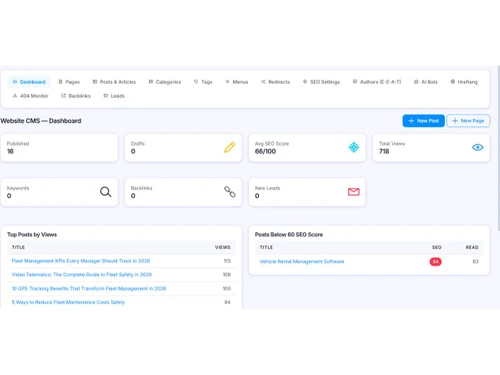Click the chain link icon on Backlinks card
Screen dimensions: 500x375
tap(230, 192)
